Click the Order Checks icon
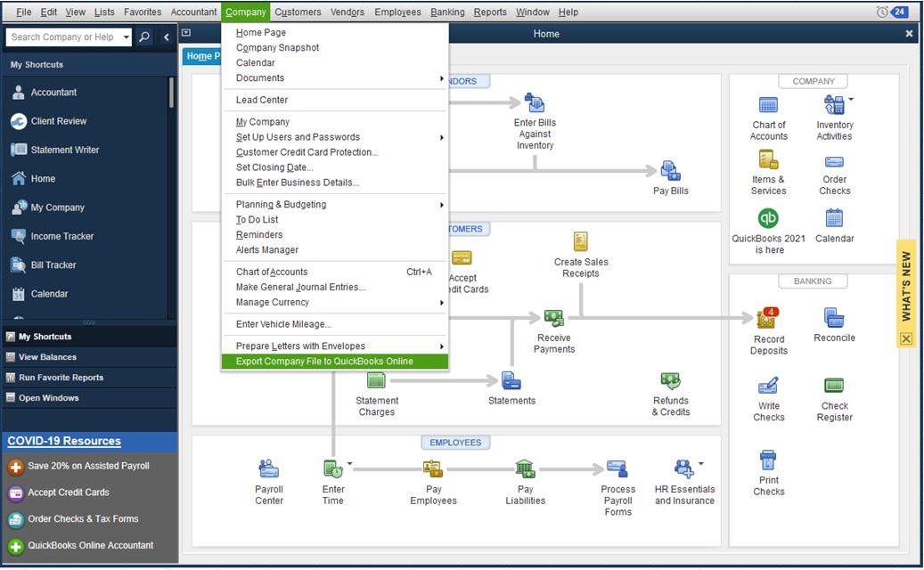The height and width of the screenshot is (570, 924). [834, 161]
